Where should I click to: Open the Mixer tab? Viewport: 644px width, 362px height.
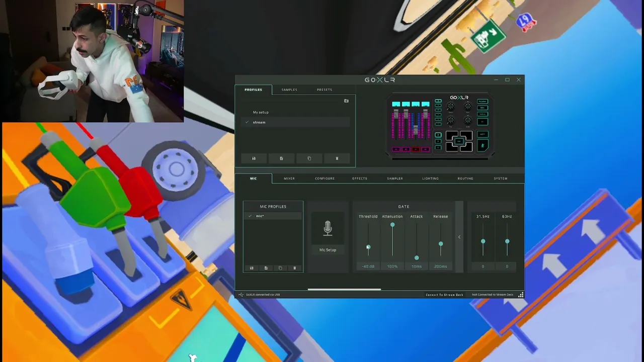289,178
